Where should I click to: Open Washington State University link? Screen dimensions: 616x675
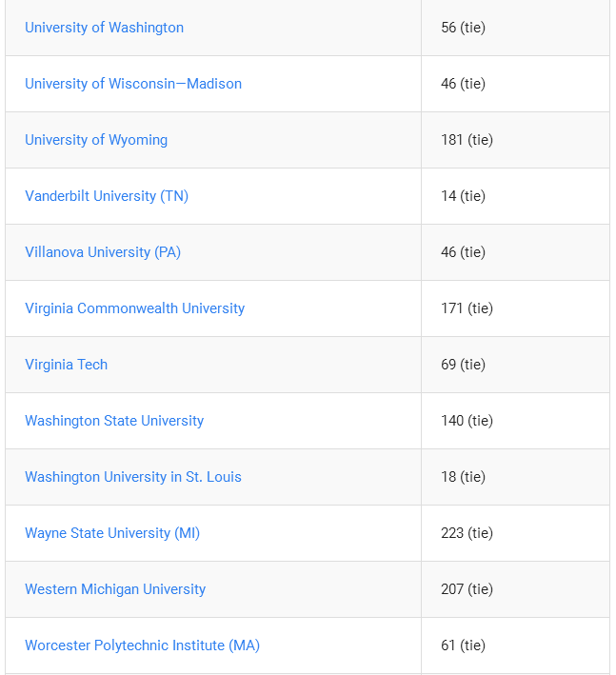pyautogui.click(x=114, y=421)
